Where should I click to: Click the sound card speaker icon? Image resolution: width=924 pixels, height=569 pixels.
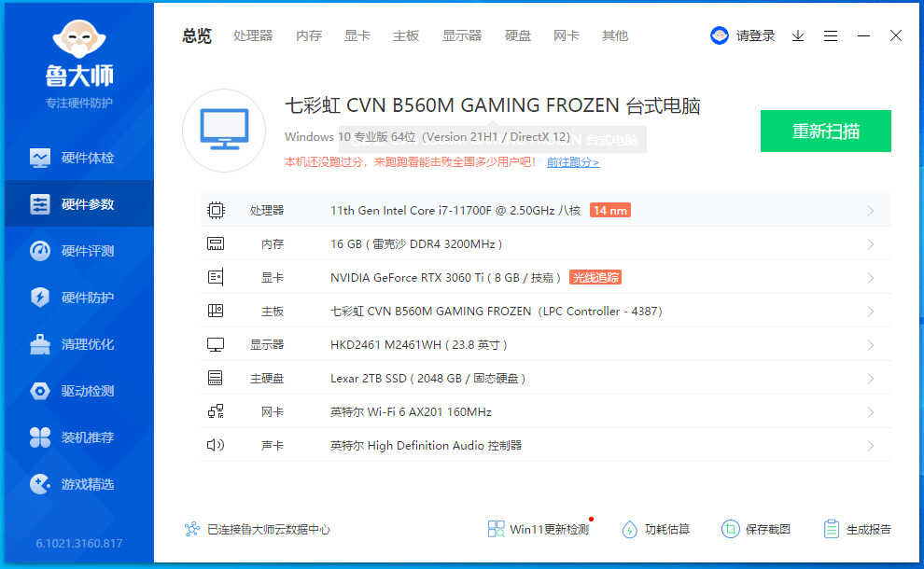(216, 445)
